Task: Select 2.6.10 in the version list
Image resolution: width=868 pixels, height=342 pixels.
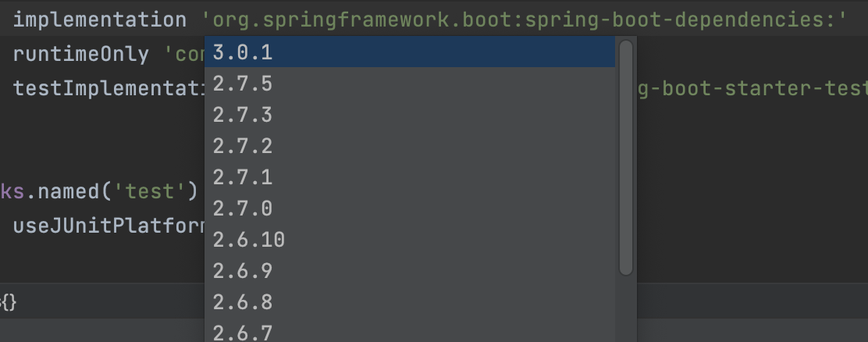Action: point(249,240)
